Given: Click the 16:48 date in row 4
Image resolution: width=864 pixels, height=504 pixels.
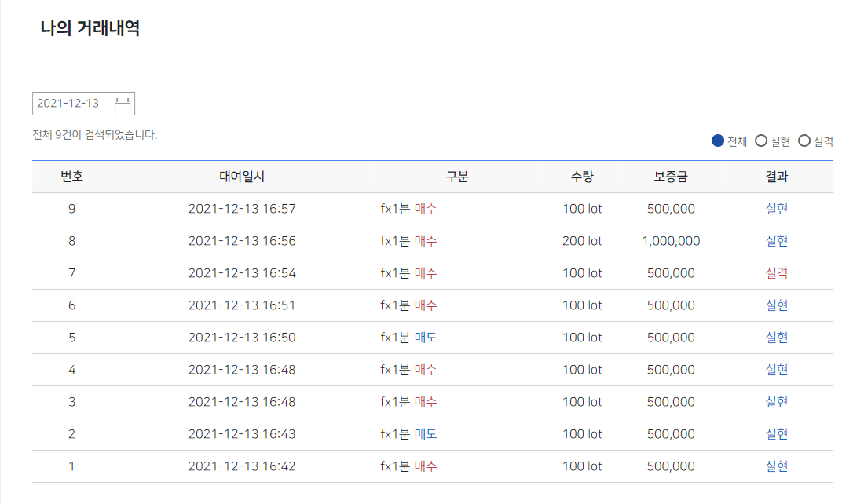Looking at the screenshot, I should [242, 370].
